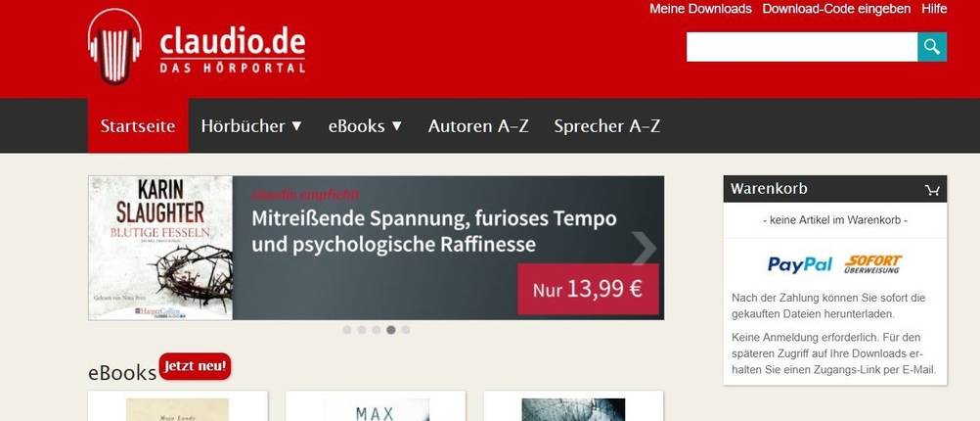Expand the eBooks dropdown menu

(365, 125)
